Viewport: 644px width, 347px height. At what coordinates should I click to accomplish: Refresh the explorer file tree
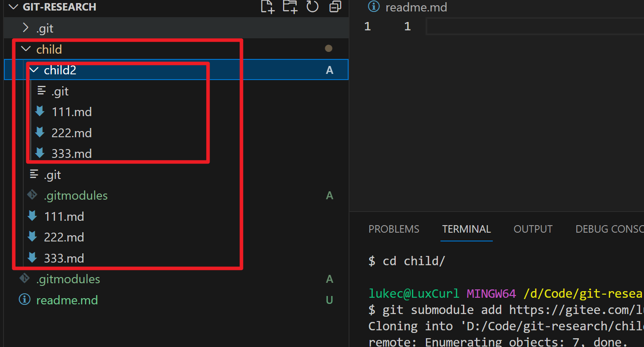[312, 7]
